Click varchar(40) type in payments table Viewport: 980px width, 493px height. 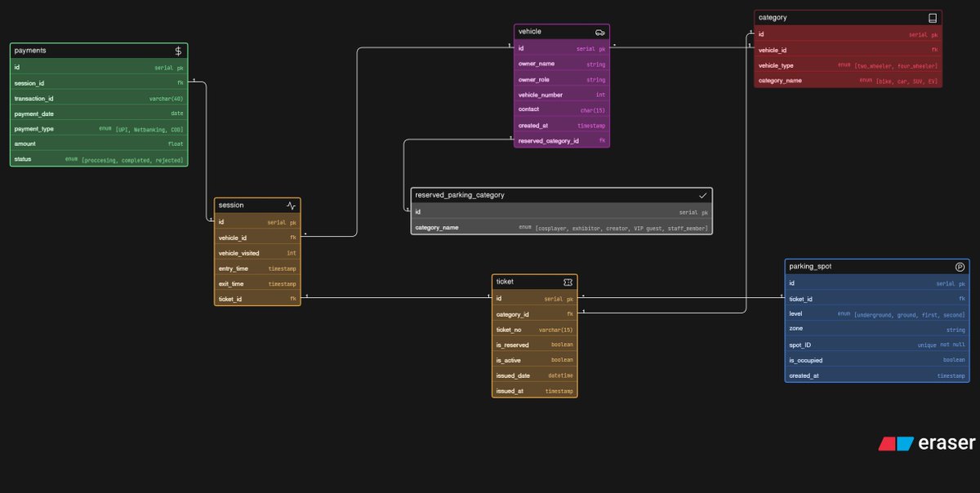(166, 98)
